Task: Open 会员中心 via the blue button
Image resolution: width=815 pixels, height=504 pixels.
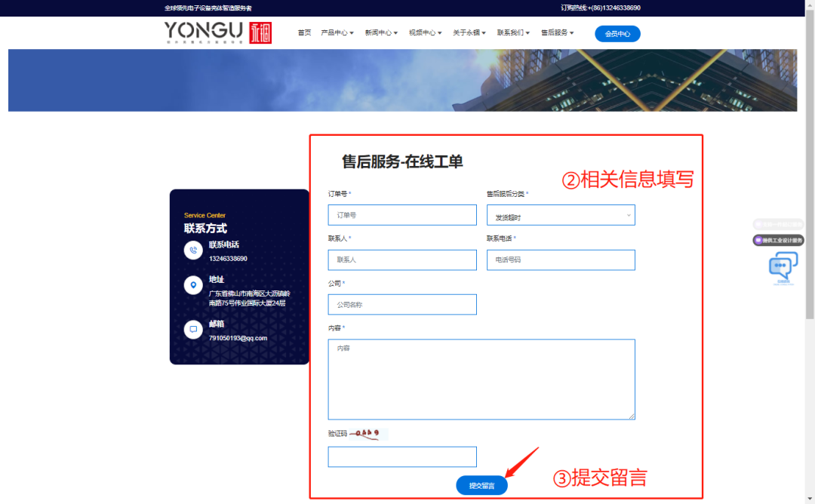Action: click(617, 33)
